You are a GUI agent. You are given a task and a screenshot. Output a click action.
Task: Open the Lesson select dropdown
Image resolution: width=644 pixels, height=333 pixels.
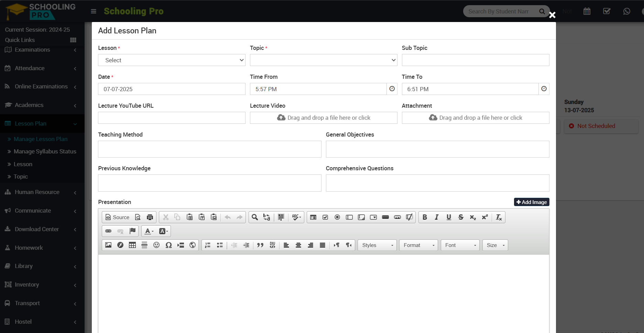(172, 60)
